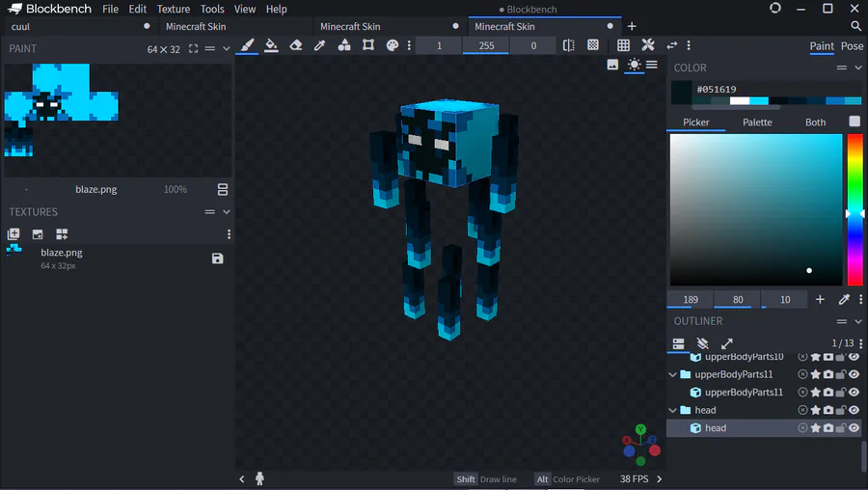
Task: Click the right sidebar arrow in the status bar
Action: pyautogui.click(x=659, y=479)
